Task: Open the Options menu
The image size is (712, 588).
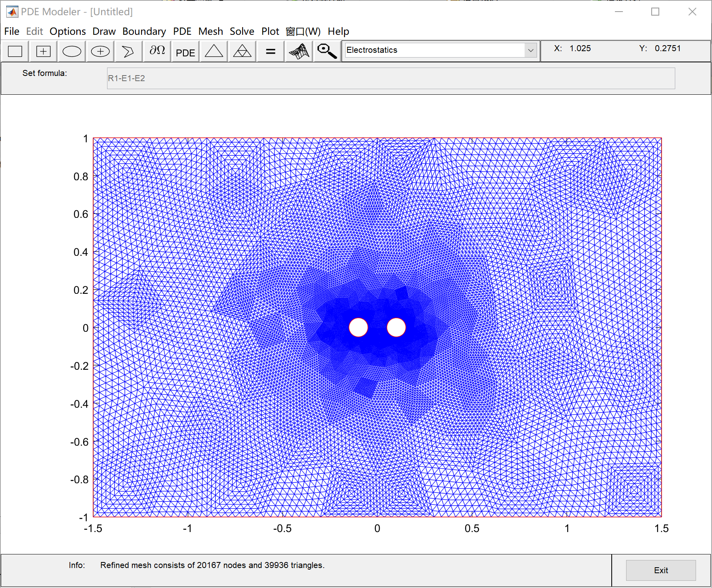Action: (x=68, y=31)
